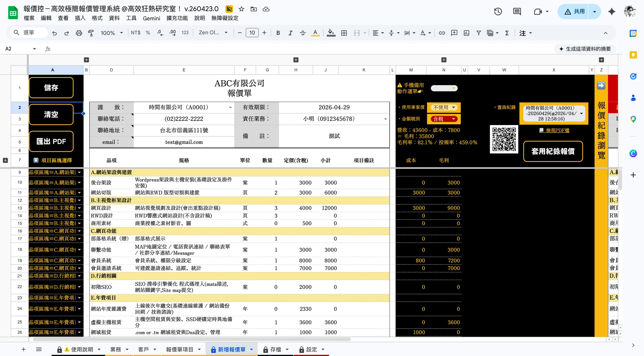This screenshot has width=644, height=356.
Task: Toggle italic formatting
Action: [x=290, y=33]
